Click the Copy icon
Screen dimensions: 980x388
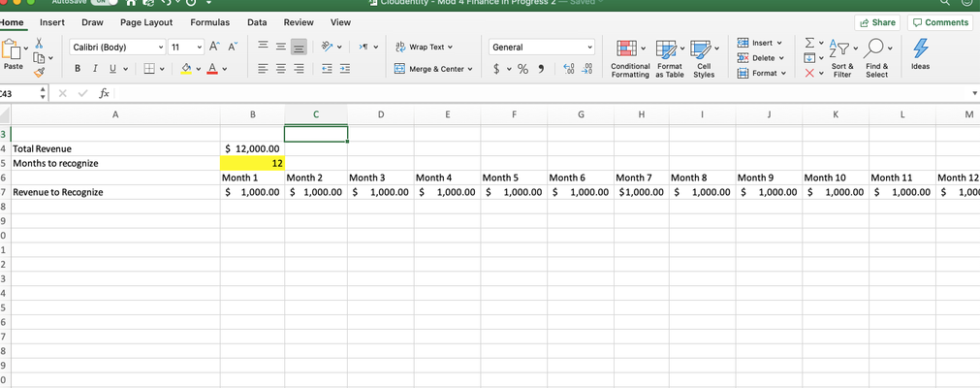pos(39,58)
